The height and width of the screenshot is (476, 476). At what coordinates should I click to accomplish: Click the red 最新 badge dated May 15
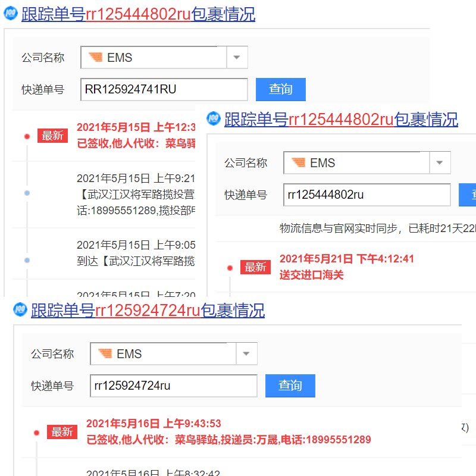(52, 136)
